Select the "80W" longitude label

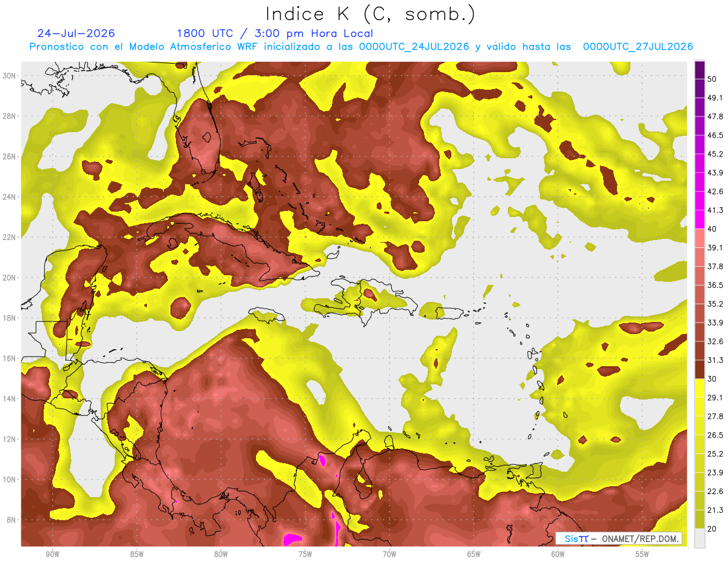221,554
